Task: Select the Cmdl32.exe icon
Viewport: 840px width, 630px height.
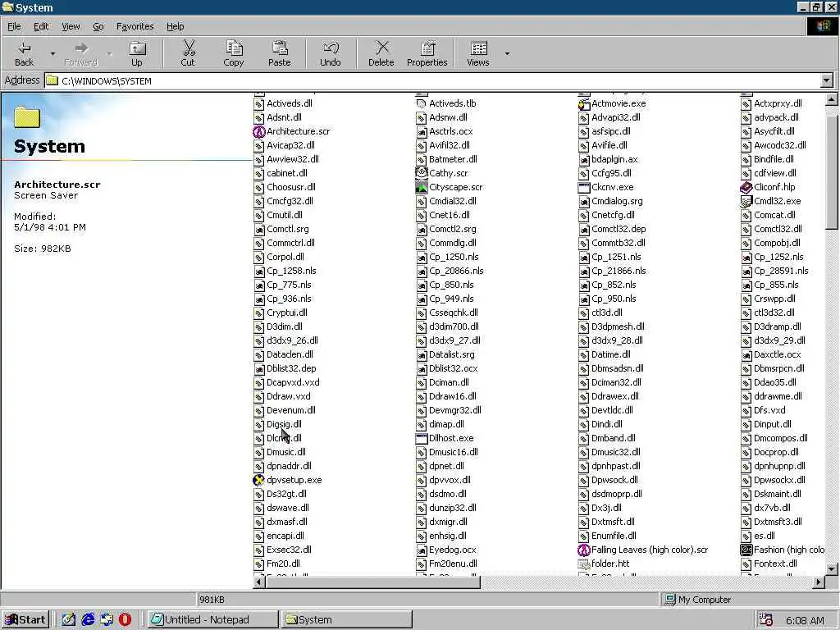Action: tap(746, 201)
